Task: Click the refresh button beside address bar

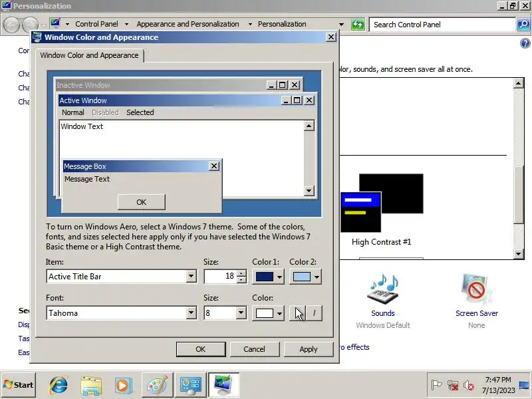Action: [358, 25]
